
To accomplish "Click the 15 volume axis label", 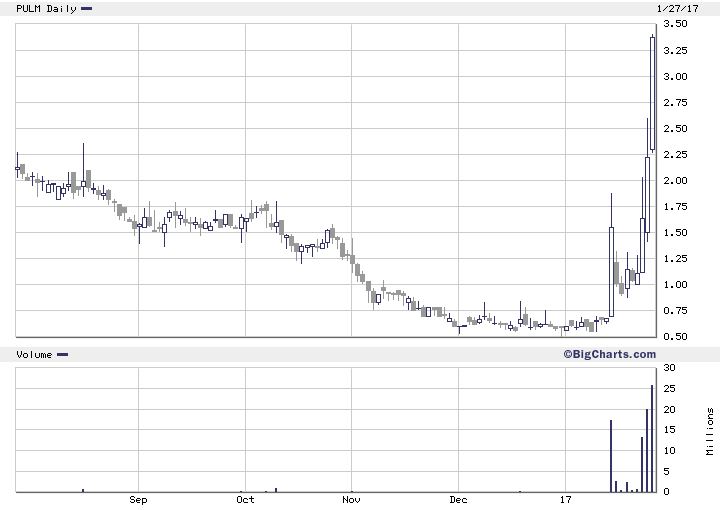I will [669, 430].
